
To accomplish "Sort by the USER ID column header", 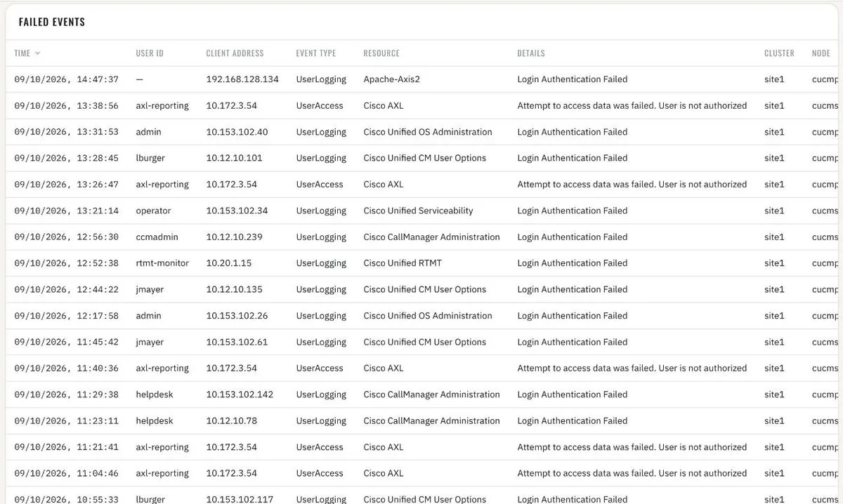I will tap(150, 53).
